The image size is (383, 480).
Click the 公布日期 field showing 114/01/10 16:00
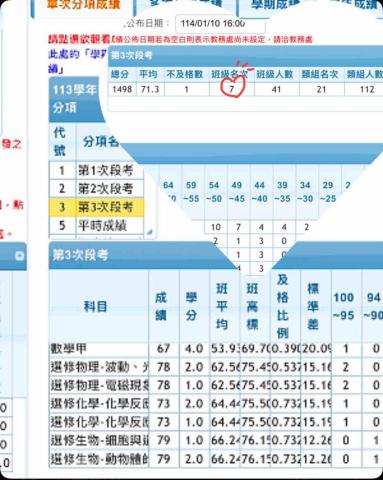point(220,23)
